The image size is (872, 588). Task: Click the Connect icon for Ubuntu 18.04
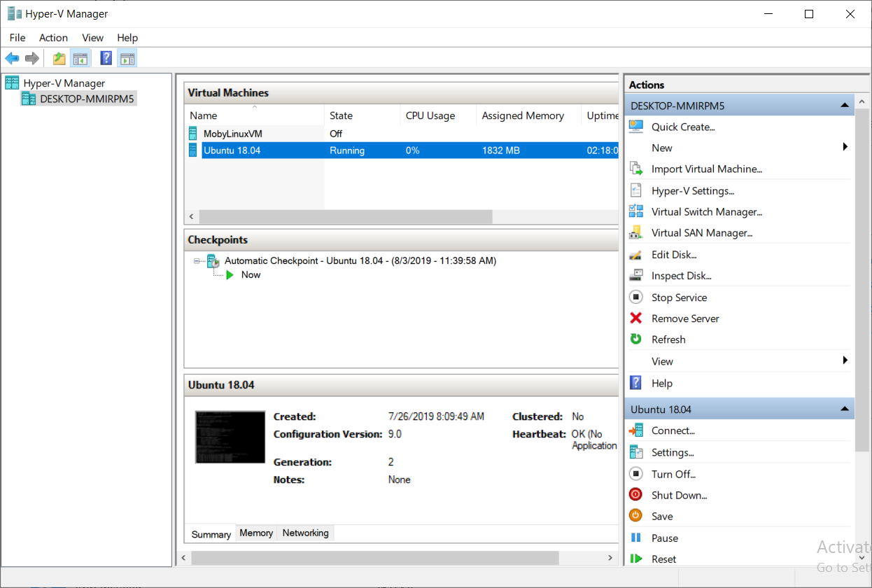pyautogui.click(x=636, y=430)
